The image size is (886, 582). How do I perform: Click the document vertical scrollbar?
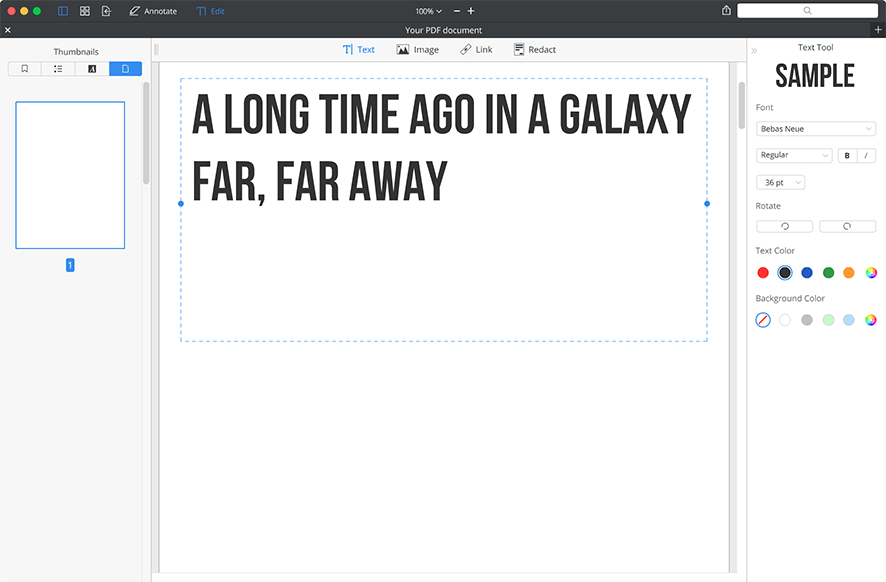click(741, 106)
